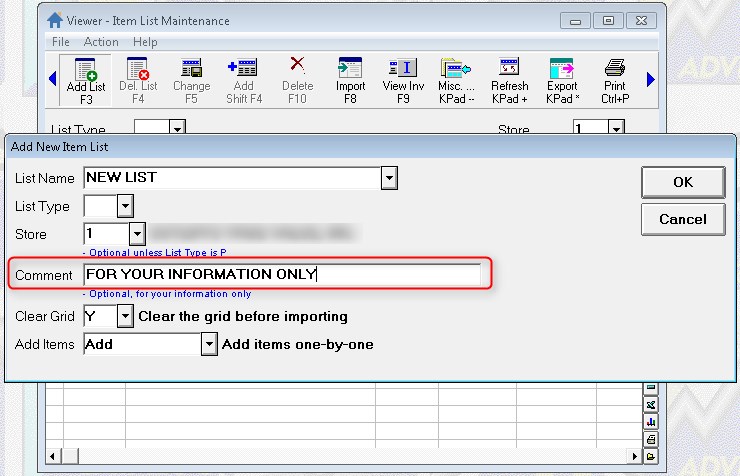Click the Refresh KPad + icon
Image resolution: width=740 pixels, height=476 pixels.
509,79
